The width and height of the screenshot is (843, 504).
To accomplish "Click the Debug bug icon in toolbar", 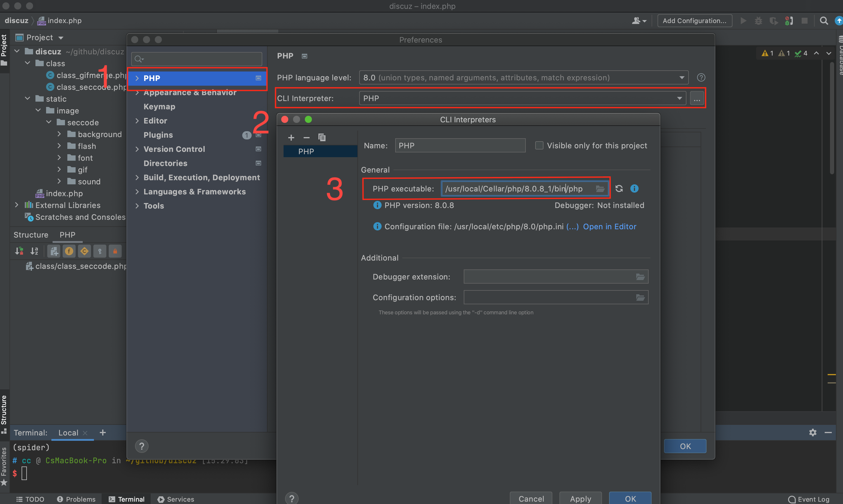I will 759,21.
